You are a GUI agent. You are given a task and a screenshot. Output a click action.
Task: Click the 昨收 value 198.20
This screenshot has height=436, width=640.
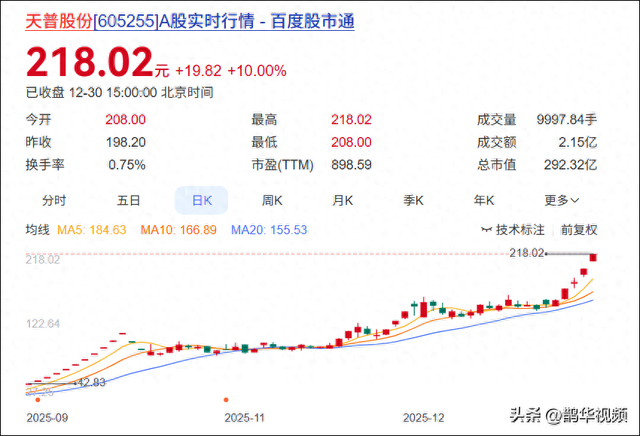coord(126,142)
